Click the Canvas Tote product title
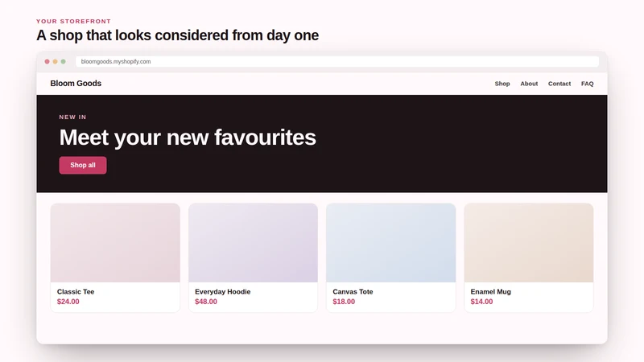 [353, 291]
